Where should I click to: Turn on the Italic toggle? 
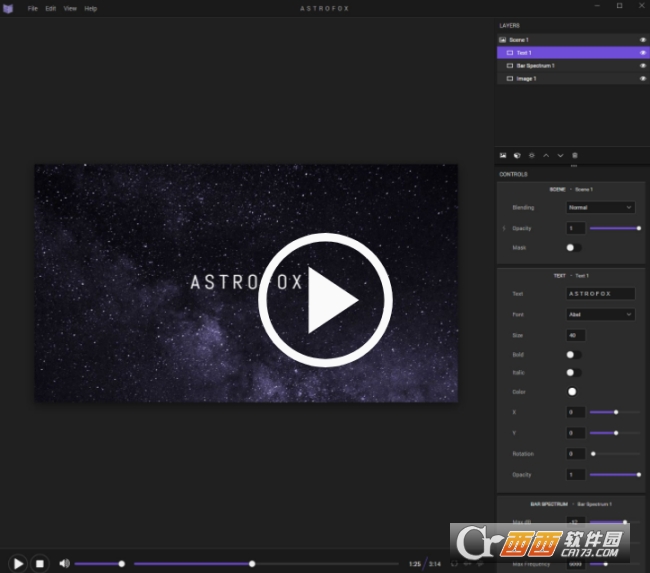pyautogui.click(x=573, y=372)
